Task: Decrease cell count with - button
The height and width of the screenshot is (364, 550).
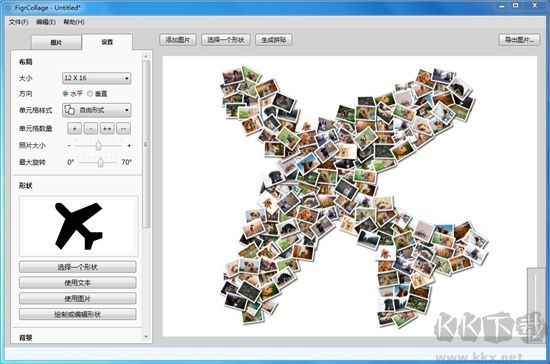Action: 91,129
